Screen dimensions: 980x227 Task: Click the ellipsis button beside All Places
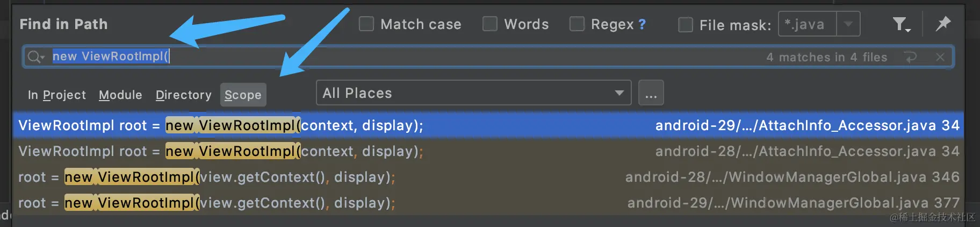[651, 94]
